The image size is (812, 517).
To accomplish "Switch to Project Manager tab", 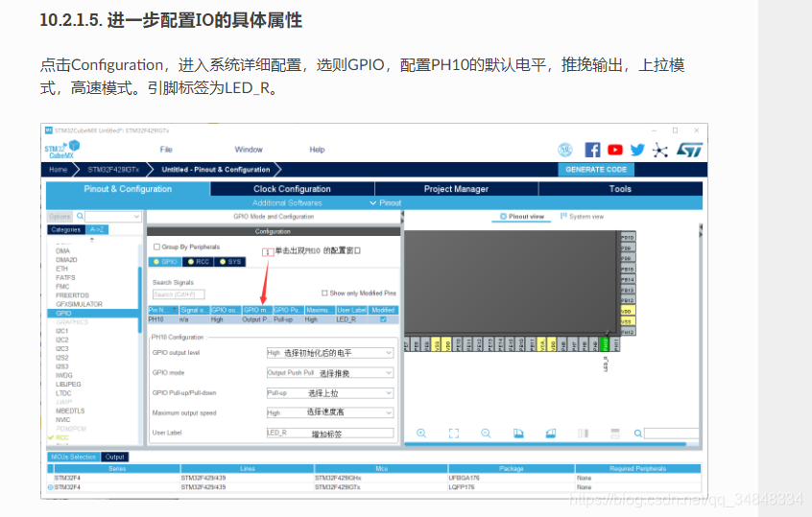I will [x=456, y=189].
